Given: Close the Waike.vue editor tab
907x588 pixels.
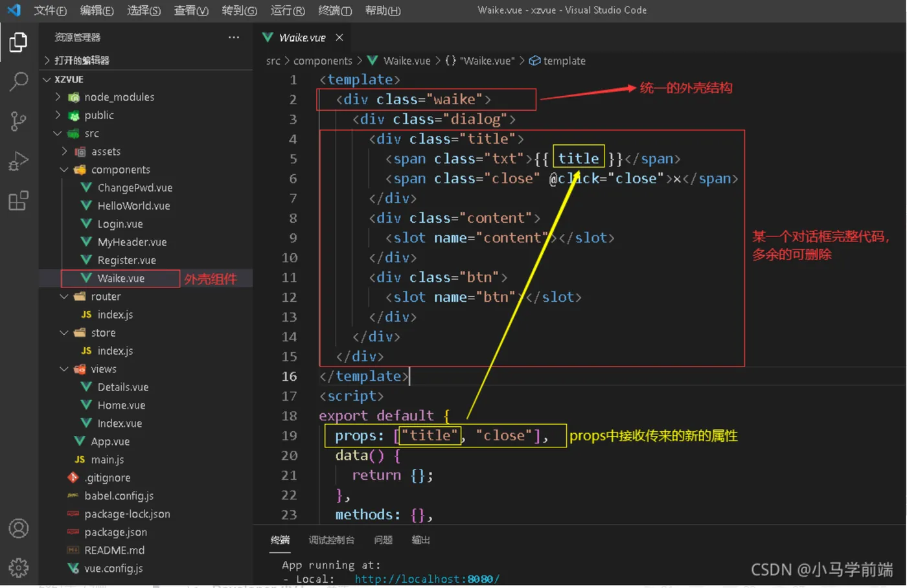Looking at the screenshot, I should click(339, 38).
